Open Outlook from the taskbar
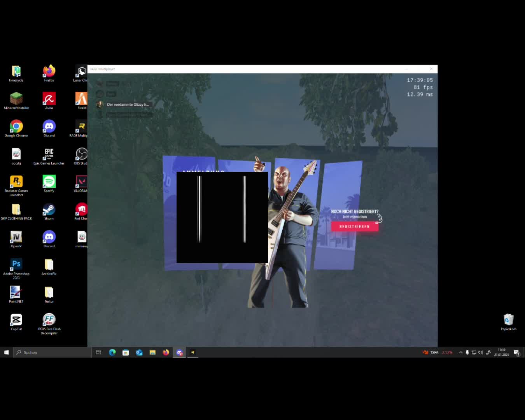The height and width of the screenshot is (420, 525). [x=139, y=352]
